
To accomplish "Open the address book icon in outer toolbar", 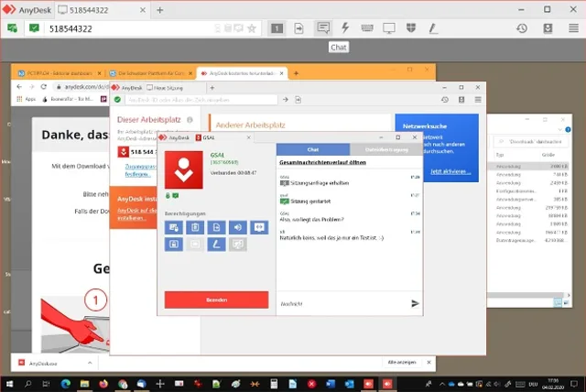I will (x=548, y=28).
